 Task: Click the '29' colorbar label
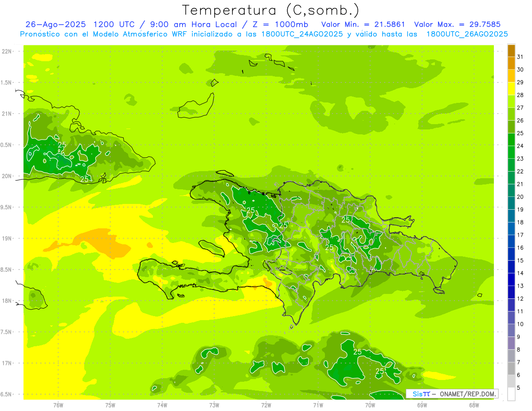(520, 82)
